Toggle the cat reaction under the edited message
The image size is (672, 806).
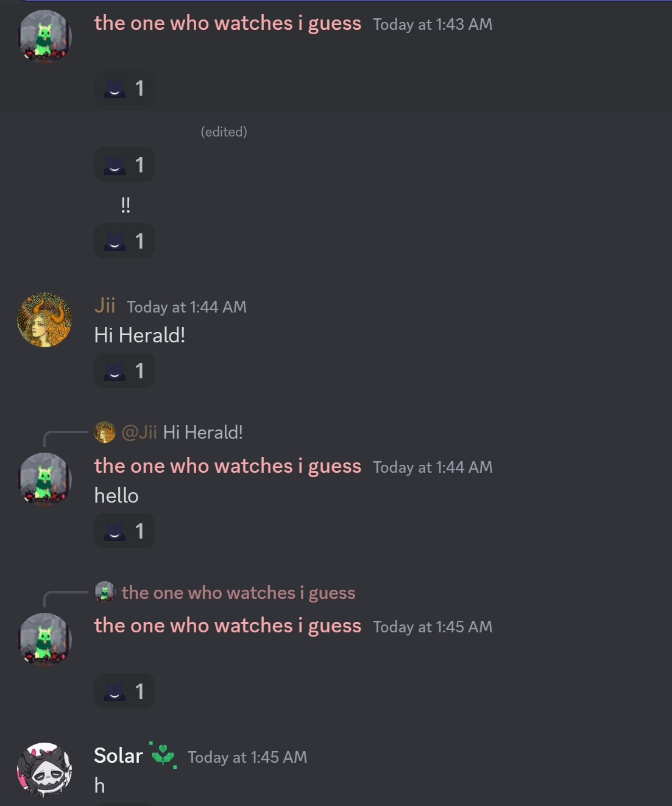(x=124, y=164)
